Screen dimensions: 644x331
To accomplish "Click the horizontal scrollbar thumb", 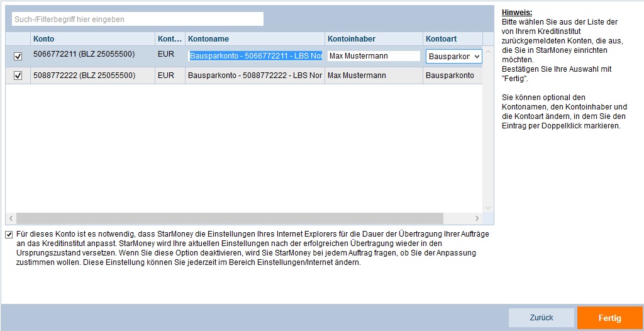I will tap(230, 218).
